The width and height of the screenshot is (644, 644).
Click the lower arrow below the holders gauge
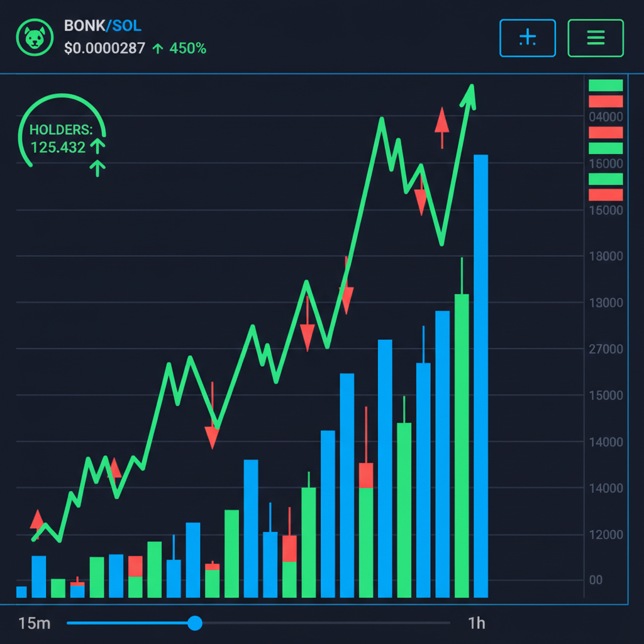click(x=97, y=169)
